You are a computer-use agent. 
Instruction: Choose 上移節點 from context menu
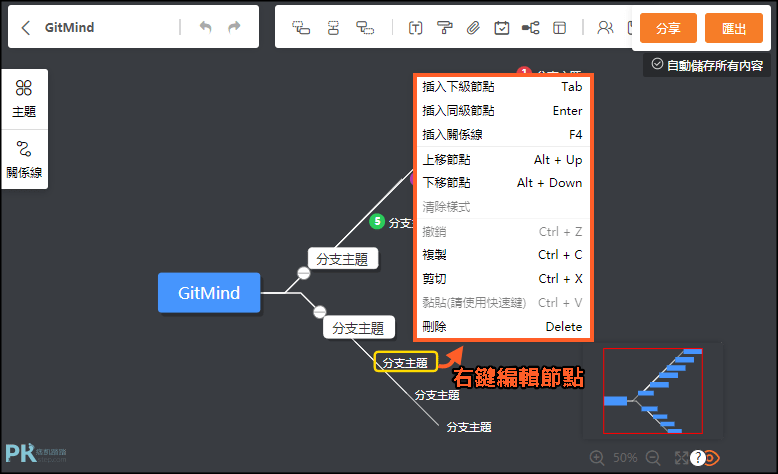[502, 160]
